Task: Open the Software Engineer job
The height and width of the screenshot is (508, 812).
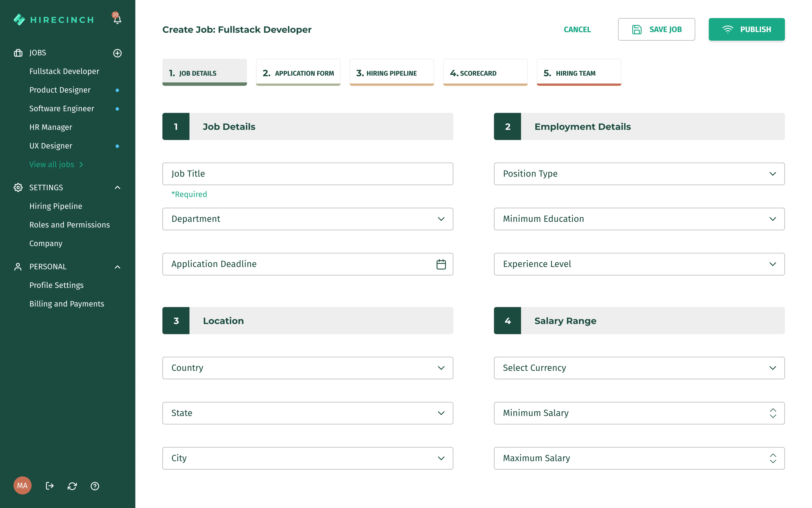Action: [x=62, y=109]
